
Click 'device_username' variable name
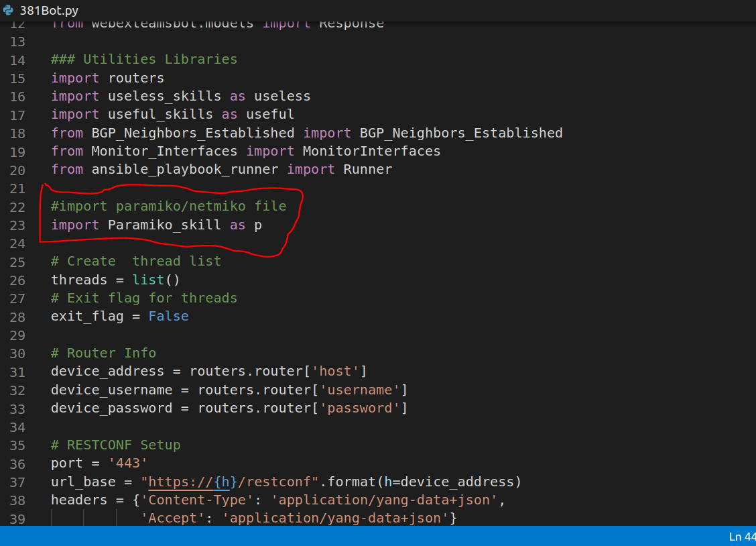pos(112,390)
